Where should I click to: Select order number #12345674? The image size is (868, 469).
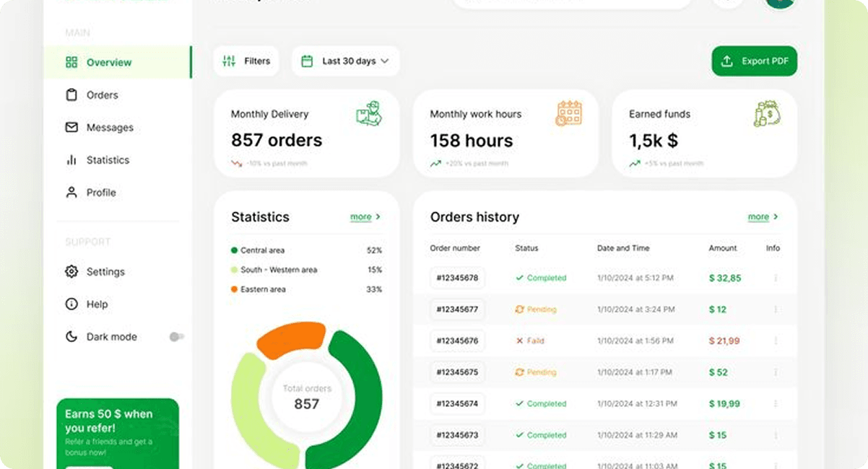coord(457,404)
